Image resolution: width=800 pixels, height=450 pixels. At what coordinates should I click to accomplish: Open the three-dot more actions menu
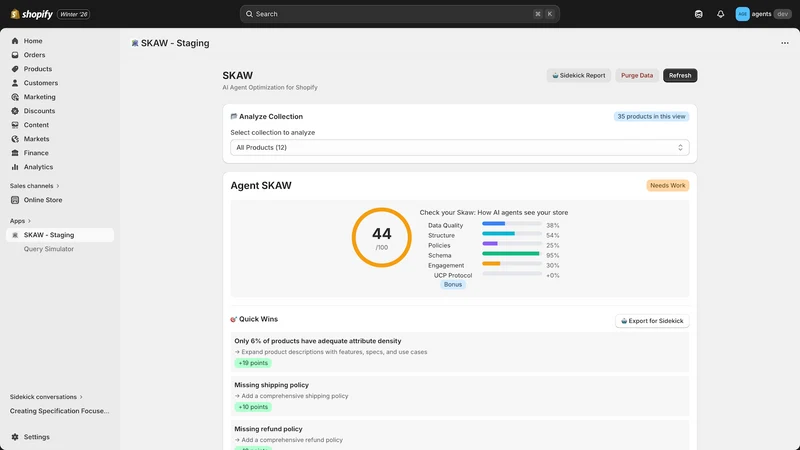785,43
